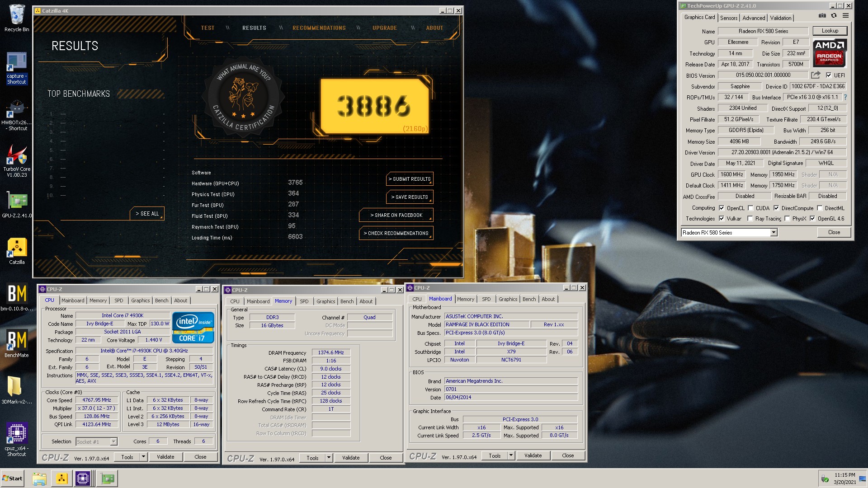Open the Advanced tab in GPU-Z

tap(754, 18)
